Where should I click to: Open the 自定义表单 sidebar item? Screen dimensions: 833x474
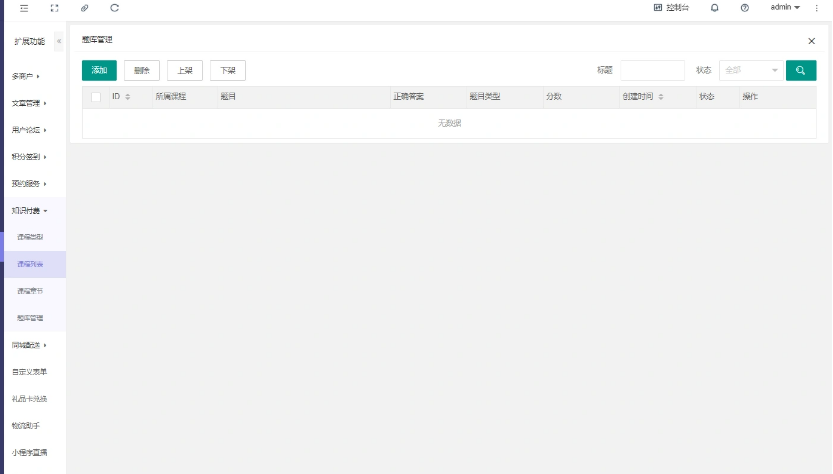(x=30, y=372)
